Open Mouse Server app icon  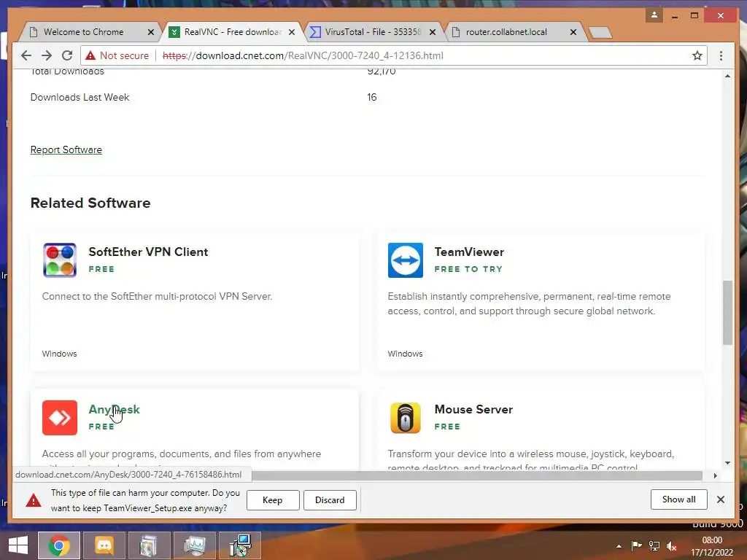tap(406, 418)
